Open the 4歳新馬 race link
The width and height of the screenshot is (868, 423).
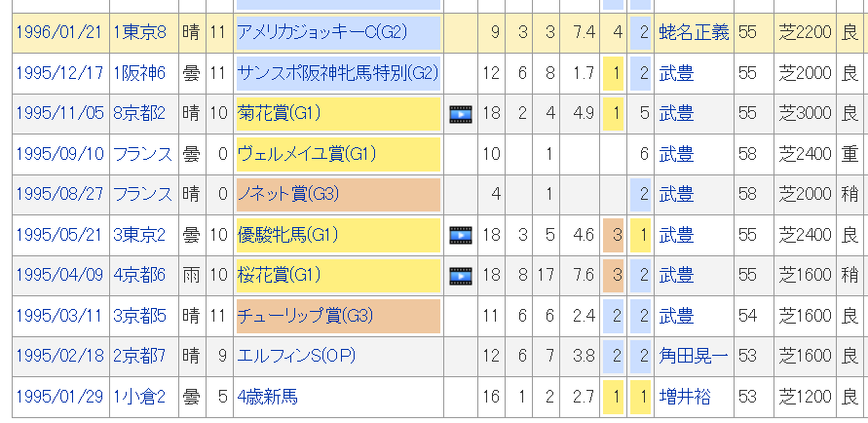(267, 397)
